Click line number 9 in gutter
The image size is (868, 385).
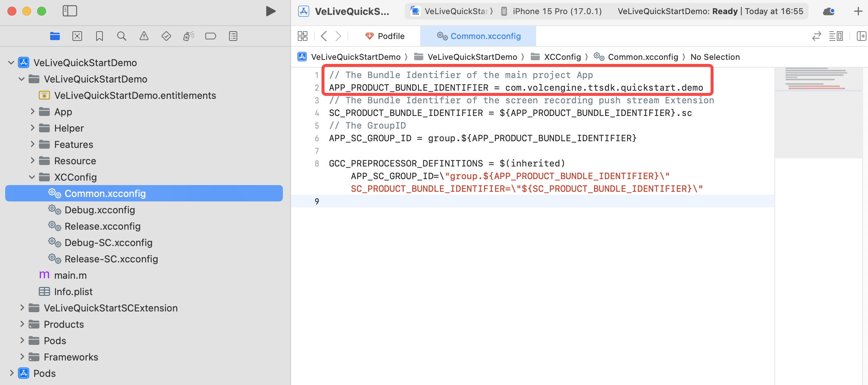[x=317, y=201]
